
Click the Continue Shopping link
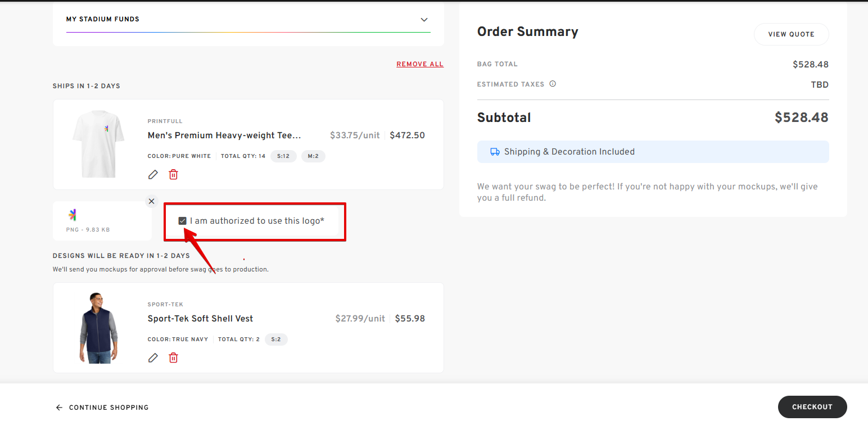click(109, 408)
